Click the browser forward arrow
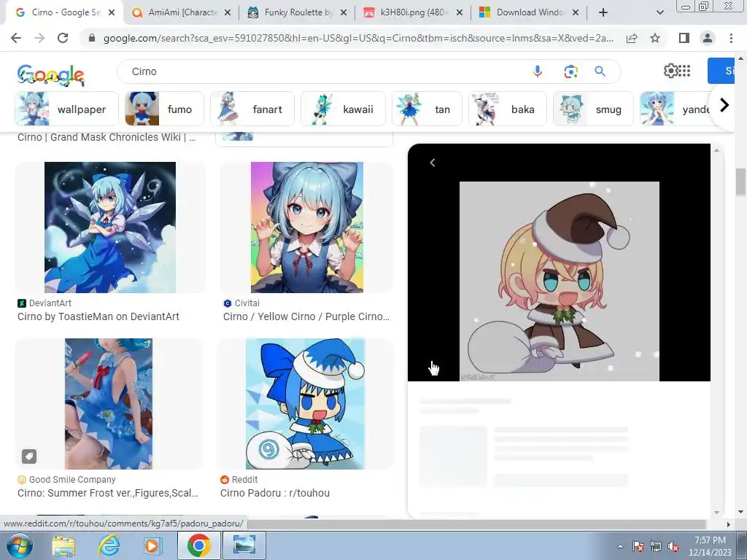 pos(39,38)
